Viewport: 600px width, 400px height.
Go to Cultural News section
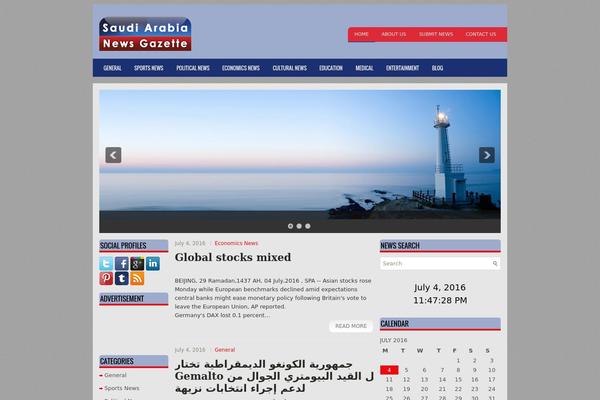[290, 68]
